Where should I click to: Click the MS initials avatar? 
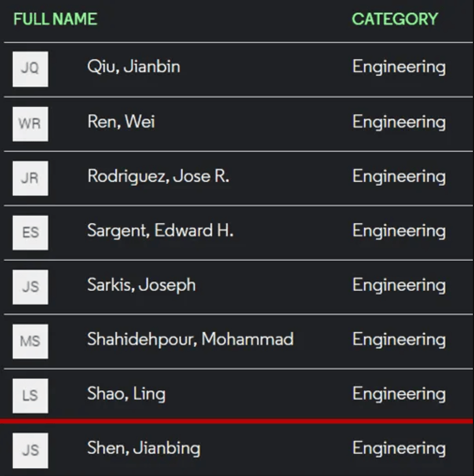[30, 341]
